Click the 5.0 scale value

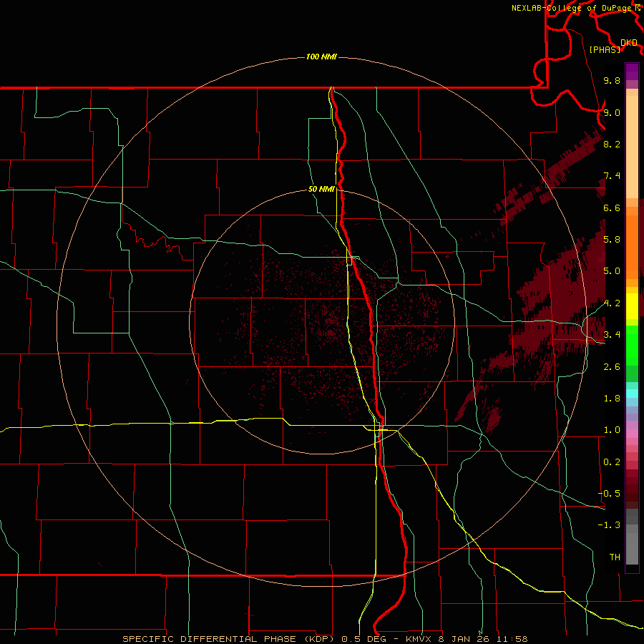click(x=612, y=271)
